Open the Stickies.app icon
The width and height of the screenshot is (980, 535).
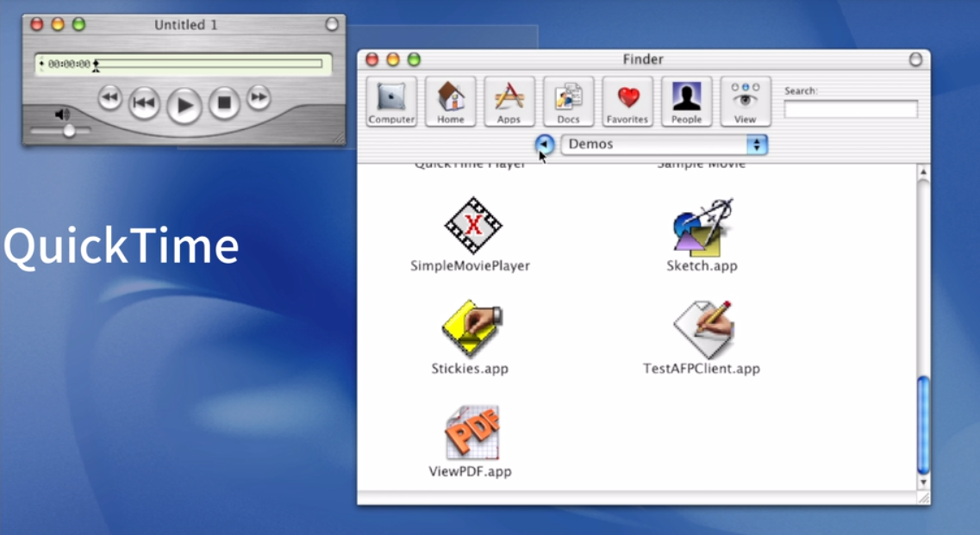471,330
